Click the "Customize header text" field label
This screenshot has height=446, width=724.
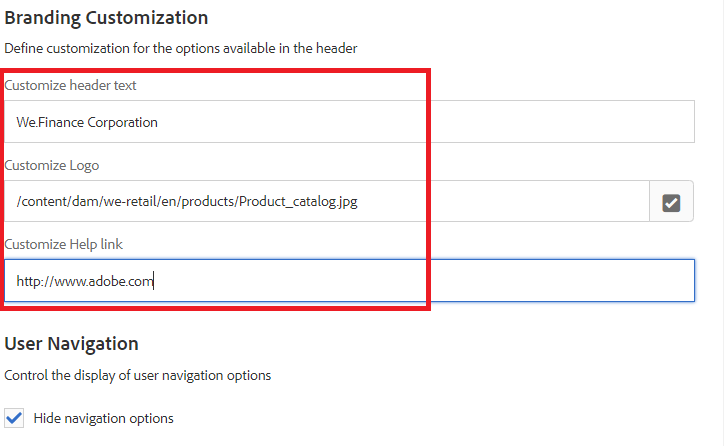(70, 86)
